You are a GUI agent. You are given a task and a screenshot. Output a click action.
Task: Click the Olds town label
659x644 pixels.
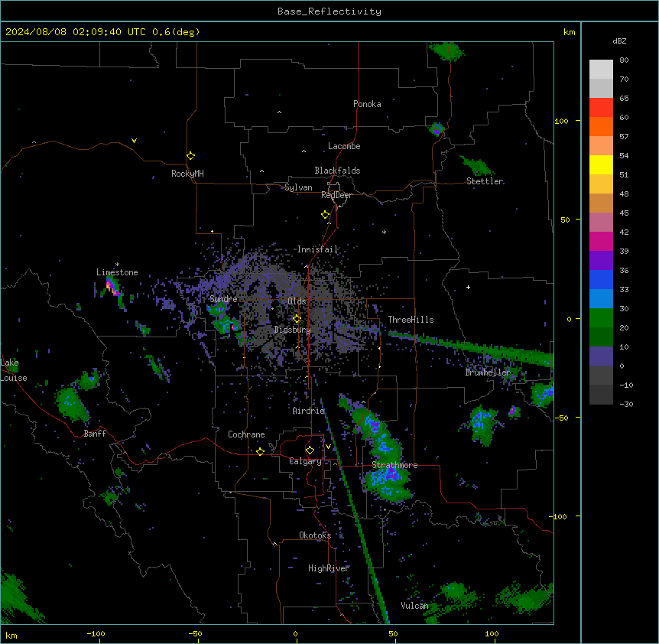pyautogui.click(x=297, y=301)
